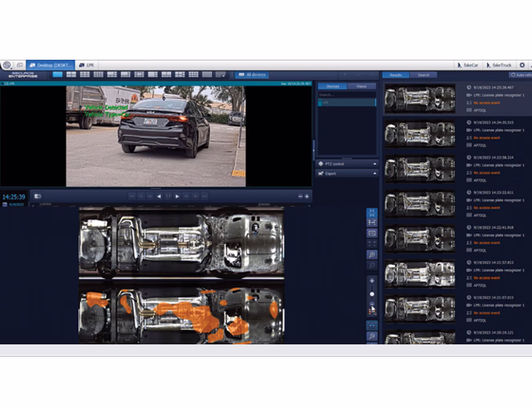Viewport: 532px width, 409px height.
Task: Pause the video playback
Action: [x=169, y=196]
